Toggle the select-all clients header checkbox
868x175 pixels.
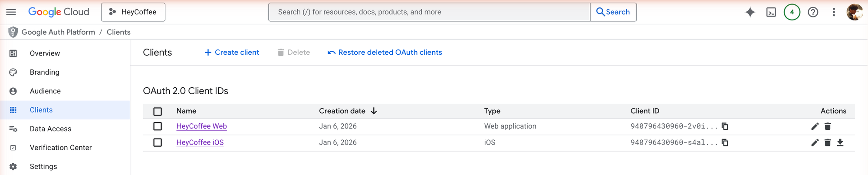coord(158,112)
